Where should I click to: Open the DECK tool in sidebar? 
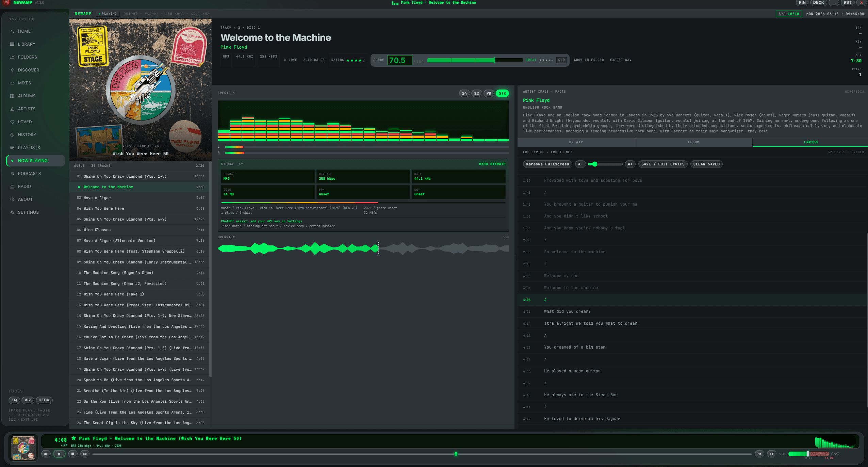click(44, 400)
